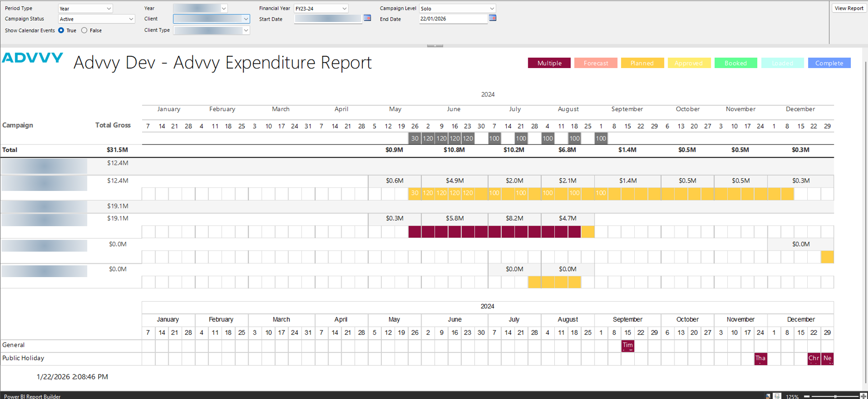Open the Campaign Level dropdown
The height and width of the screenshot is (399, 868).
[457, 8]
